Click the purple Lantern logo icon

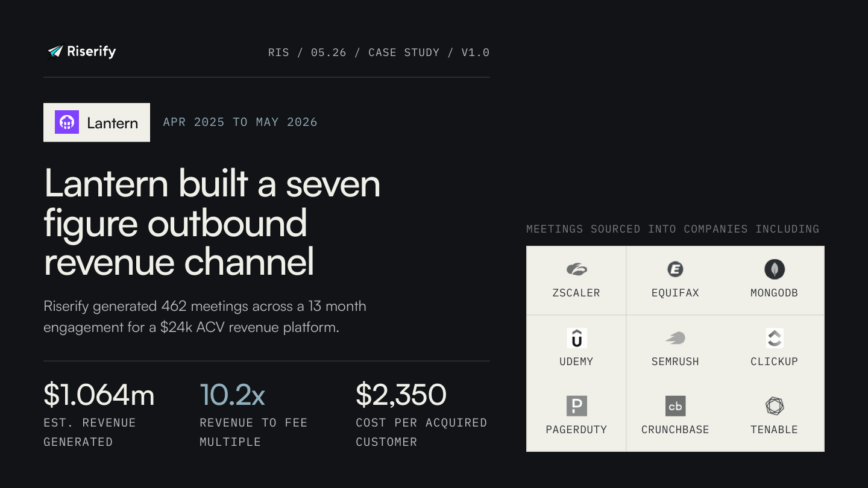click(x=67, y=122)
